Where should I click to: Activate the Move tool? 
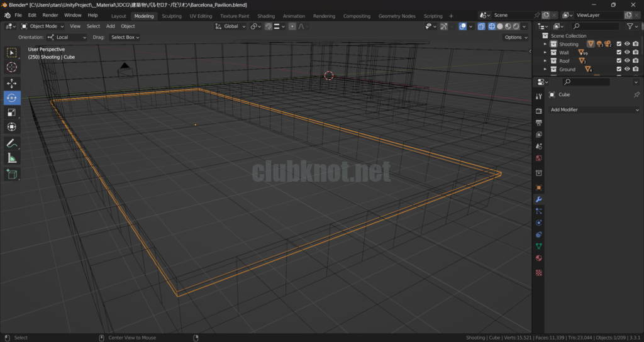pyautogui.click(x=12, y=83)
